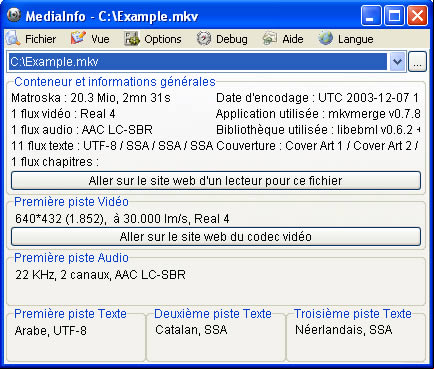Click "1 flux audio : AAC LC-SBR" line

click(x=82, y=130)
